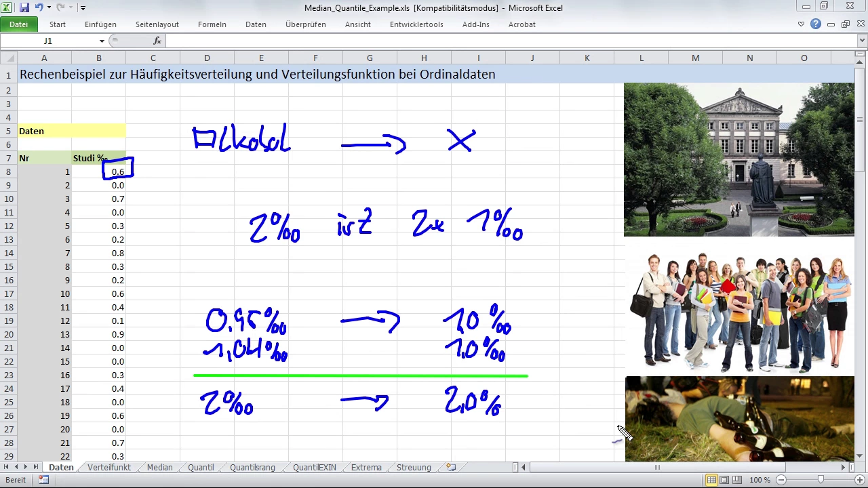
Task: Switch to the Quantil sheet tab
Action: click(201, 468)
